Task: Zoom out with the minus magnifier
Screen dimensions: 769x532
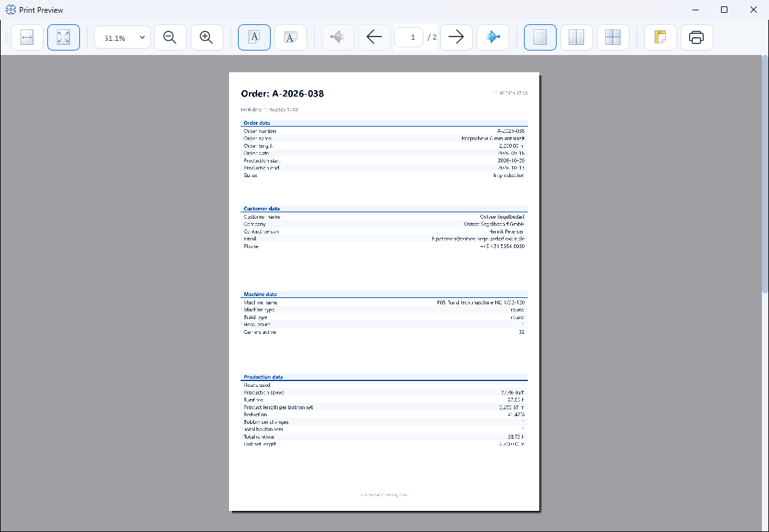Action: (x=170, y=38)
